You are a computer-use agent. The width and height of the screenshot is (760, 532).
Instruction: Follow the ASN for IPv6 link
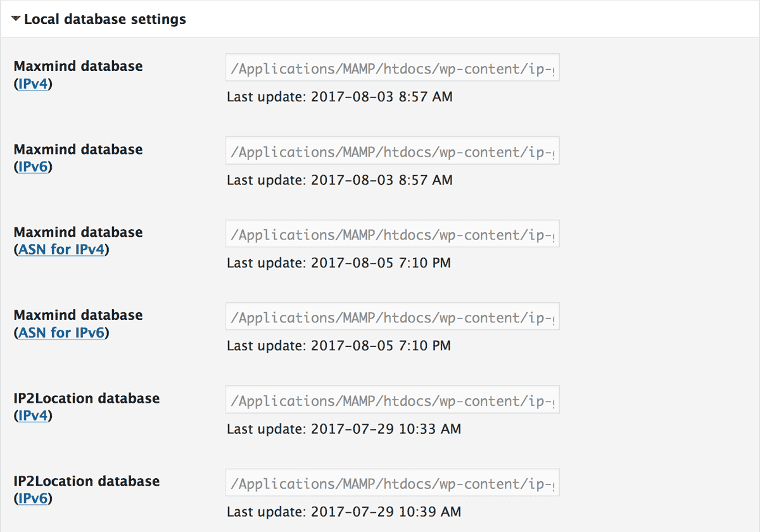(61, 332)
